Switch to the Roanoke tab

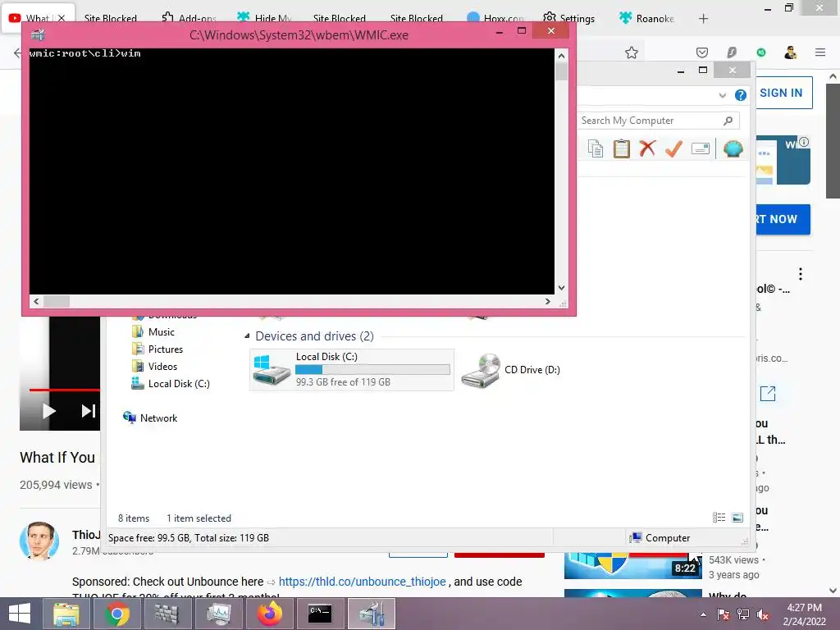[x=646, y=18]
